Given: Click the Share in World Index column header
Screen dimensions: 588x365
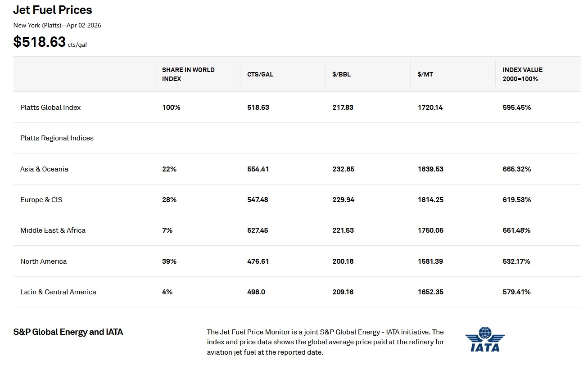Looking at the screenshot, I should [188, 74].
